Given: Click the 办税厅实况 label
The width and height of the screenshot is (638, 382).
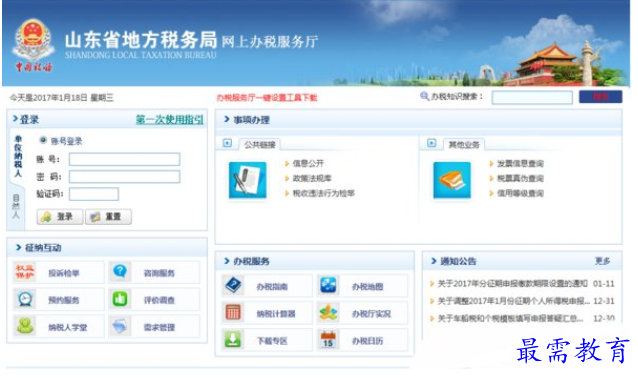Looking at the screenshot, I should tap(371, 314).
